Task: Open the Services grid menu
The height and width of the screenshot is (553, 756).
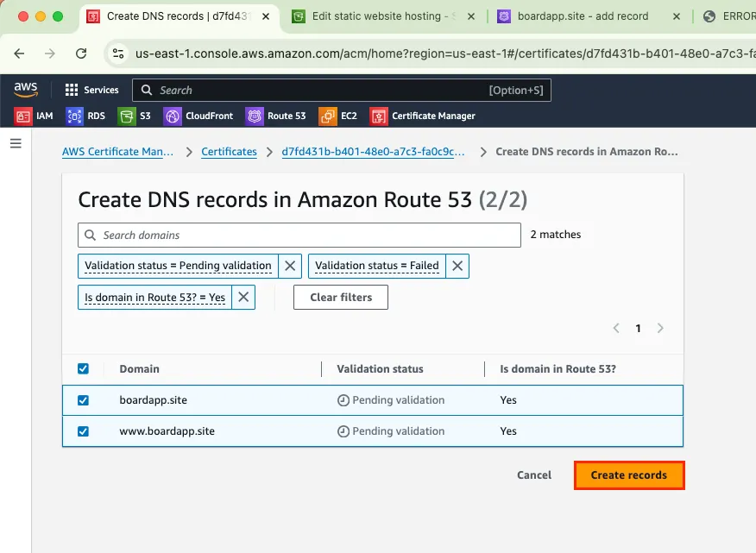Action: pyautogui.click(x=91, y=90)
